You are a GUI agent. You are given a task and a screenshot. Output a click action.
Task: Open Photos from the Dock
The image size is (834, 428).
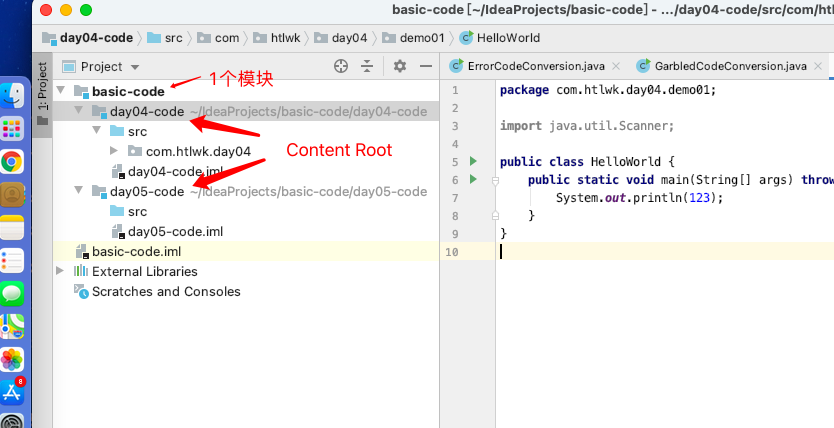tap(12, 359)
